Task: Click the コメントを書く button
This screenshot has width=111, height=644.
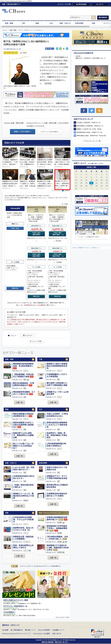Action: click(36, 341)
